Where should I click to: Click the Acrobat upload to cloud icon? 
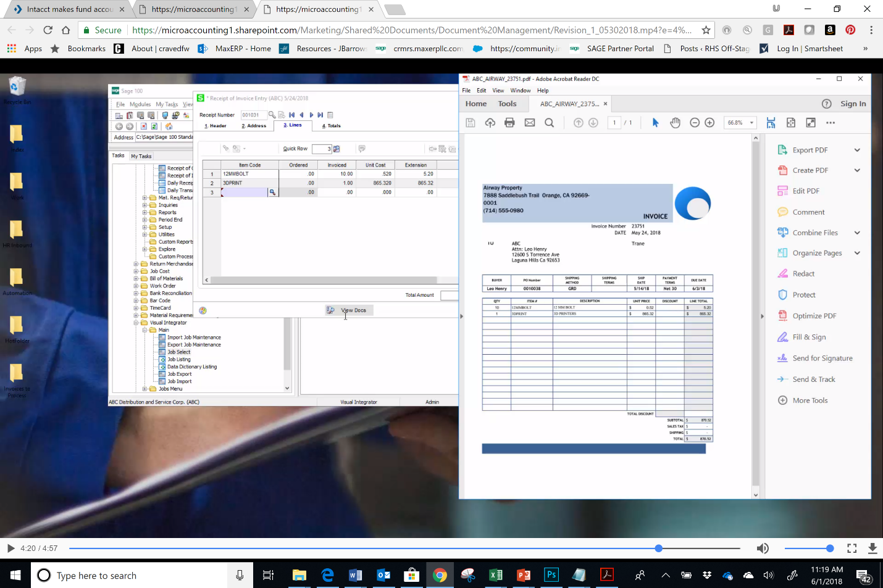tap(490, 123)
